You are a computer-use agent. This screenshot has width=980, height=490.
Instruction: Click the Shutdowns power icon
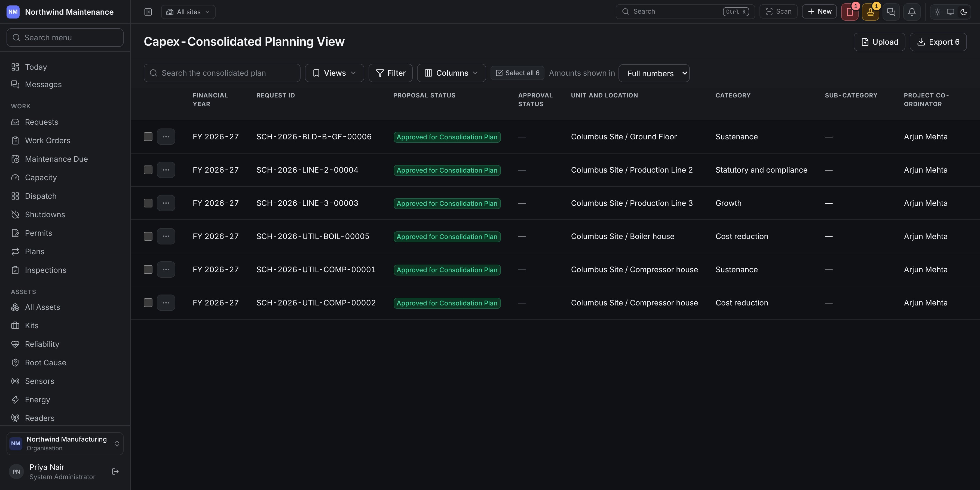tap(15, 215)
